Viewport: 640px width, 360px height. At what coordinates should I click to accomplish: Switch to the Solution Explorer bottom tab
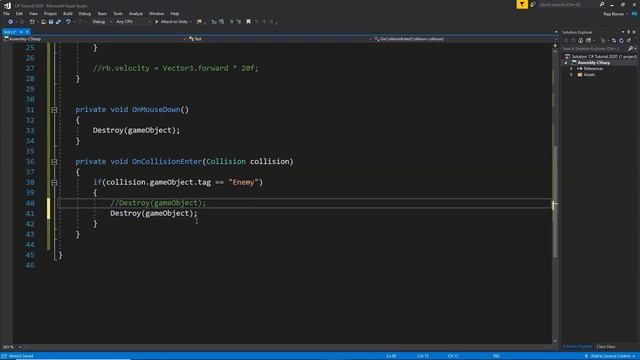coord(578,347)
